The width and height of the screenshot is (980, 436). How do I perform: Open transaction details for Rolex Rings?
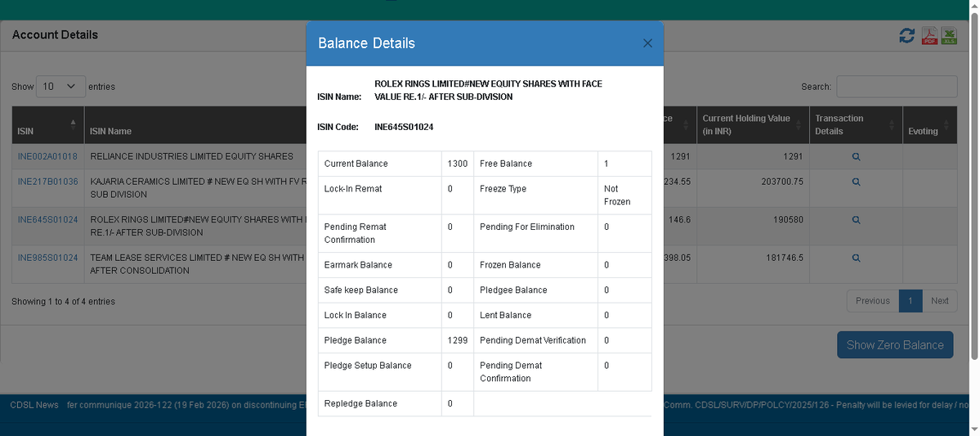[x=857, y=220]
